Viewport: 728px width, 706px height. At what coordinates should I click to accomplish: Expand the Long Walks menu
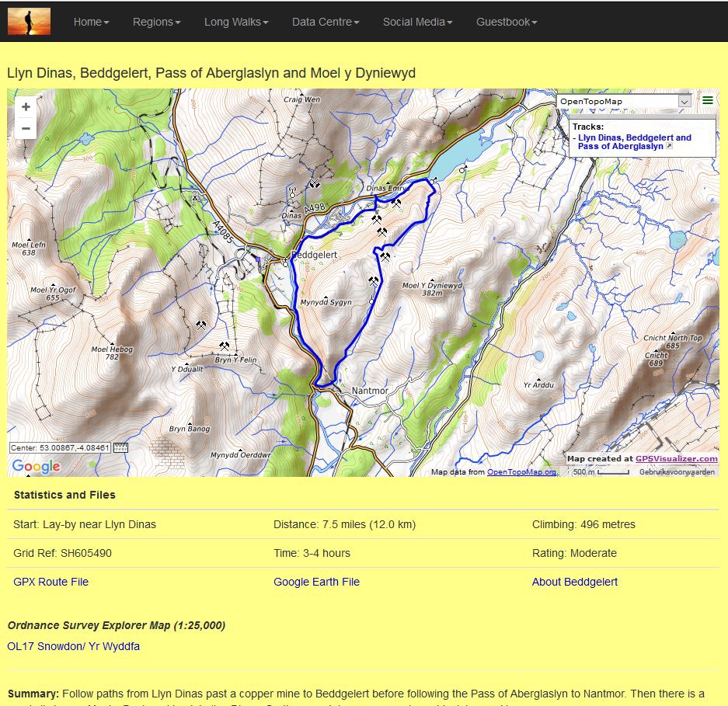236,22
